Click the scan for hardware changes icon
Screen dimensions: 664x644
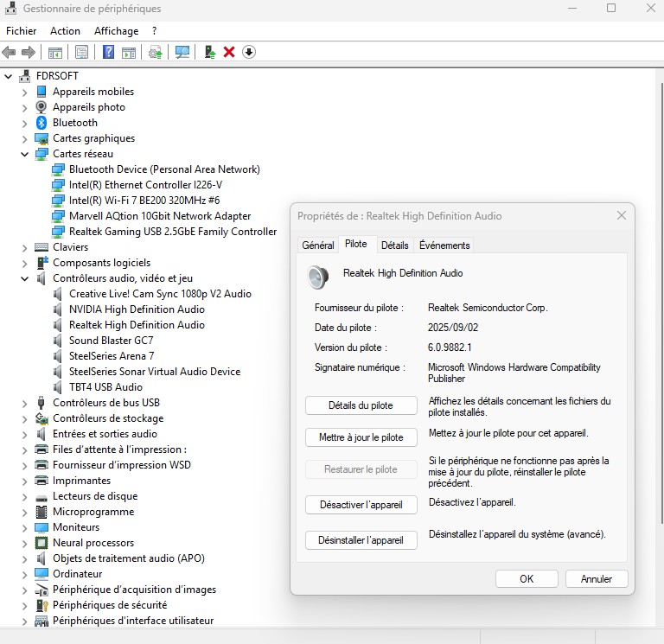182,52
